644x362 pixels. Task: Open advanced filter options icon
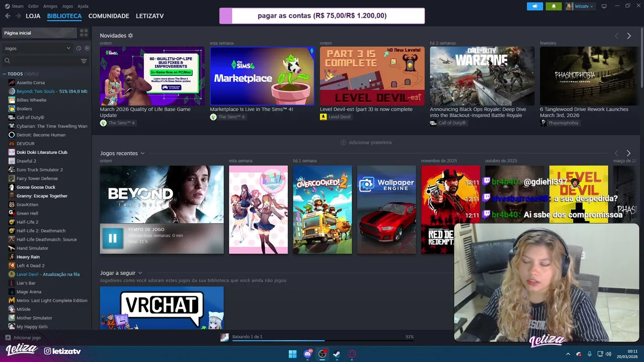pyautogui.click(x=84, y=61)
